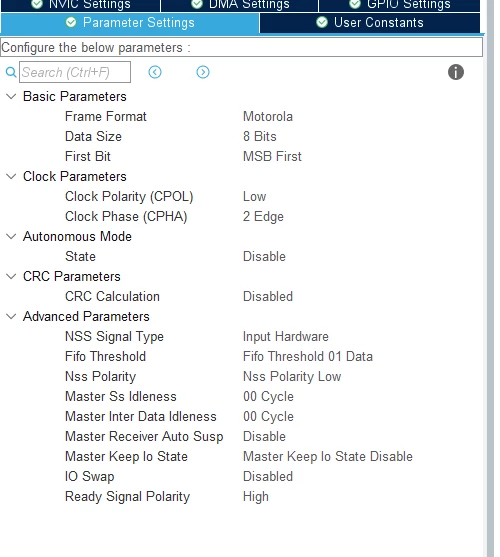This screenshot has width=500, height=557.
Task: Change Clock Phase (CPHA) value 2 Edge
Action: coord(263,216)
